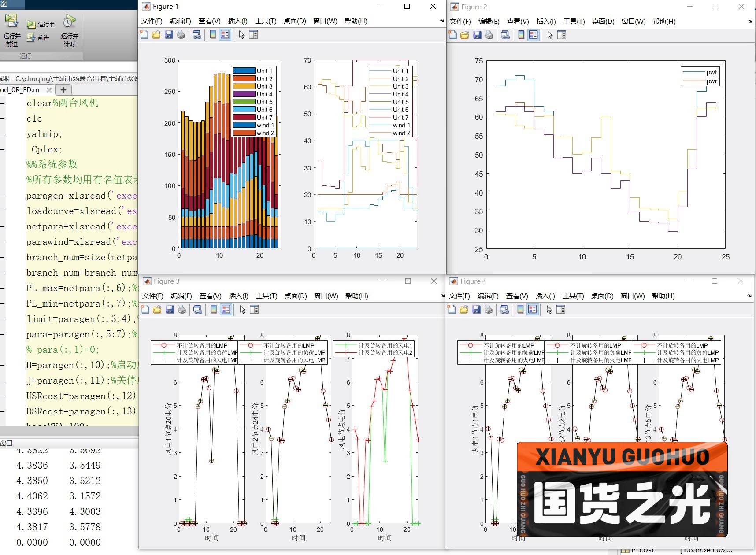Open Property Inspector in Figure 4 toolbar
756x555 pixels.
coord(561,309)
